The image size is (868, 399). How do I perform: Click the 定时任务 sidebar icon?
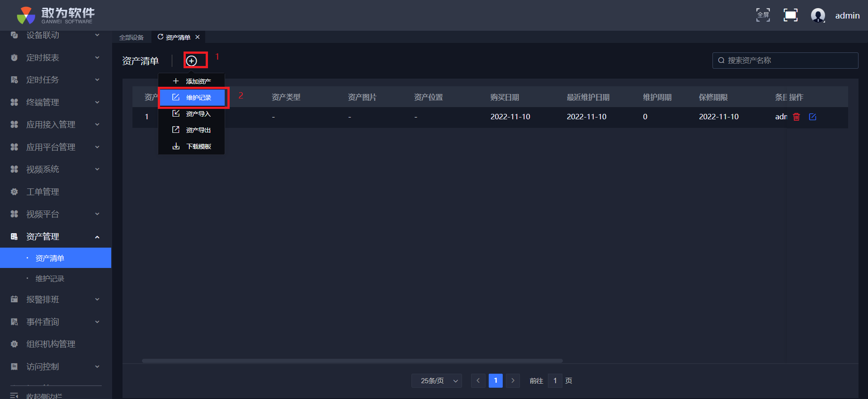(x=14, y=80)
